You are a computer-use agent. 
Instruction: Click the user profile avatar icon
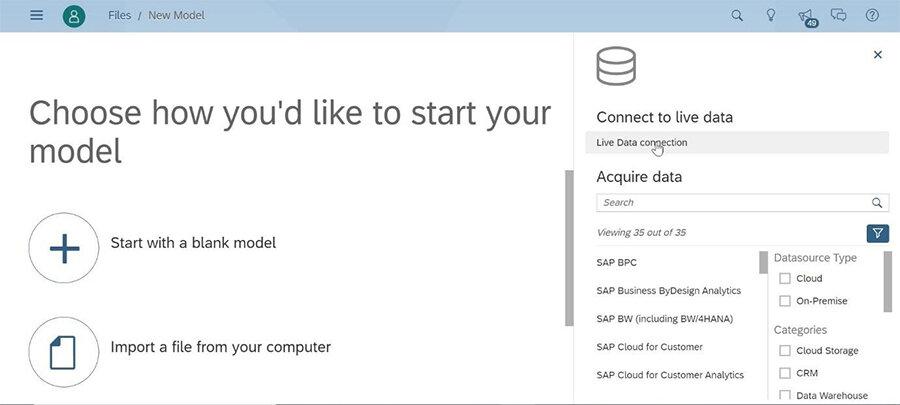tap(74, 16)
